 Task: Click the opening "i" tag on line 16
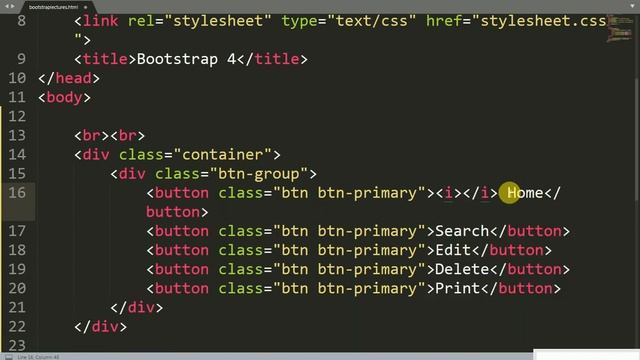pyautogui.click(x=449, y=193)
